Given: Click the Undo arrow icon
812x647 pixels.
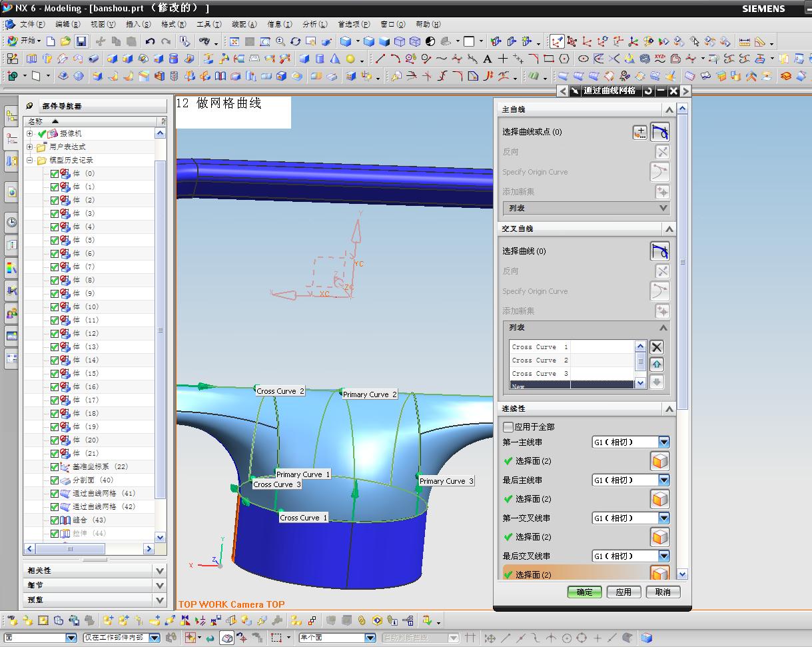Looking at the screenshot, I should click(x=150, y=41).
